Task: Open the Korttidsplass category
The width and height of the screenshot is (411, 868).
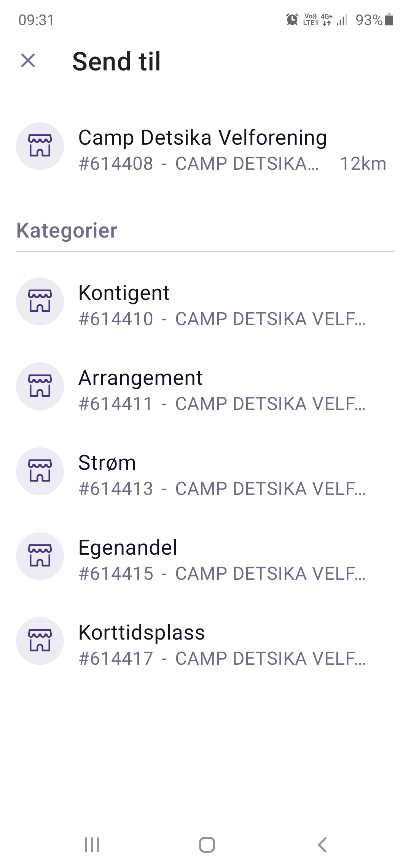Action: [142, 633]
